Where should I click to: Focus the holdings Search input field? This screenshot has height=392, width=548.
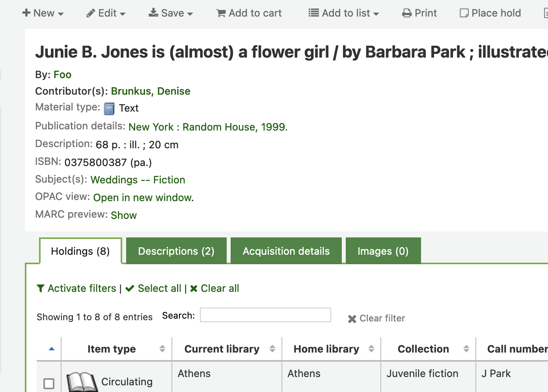tap(265, 315)
